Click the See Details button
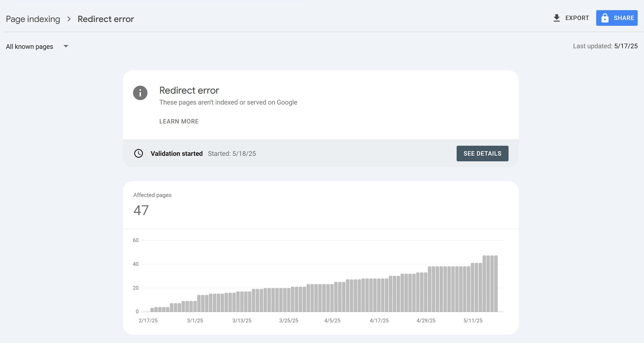The image size is (644, 343). [482, 153]
